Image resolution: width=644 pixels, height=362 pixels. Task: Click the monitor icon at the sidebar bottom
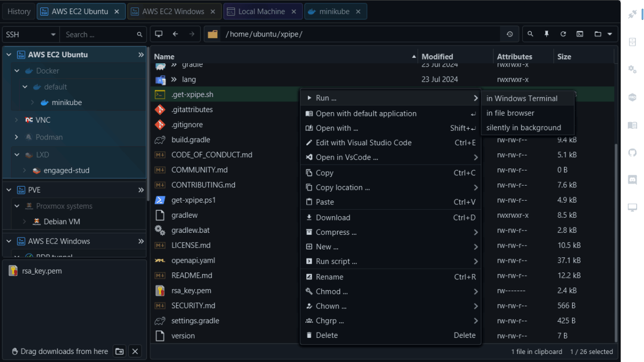[632, 208]
